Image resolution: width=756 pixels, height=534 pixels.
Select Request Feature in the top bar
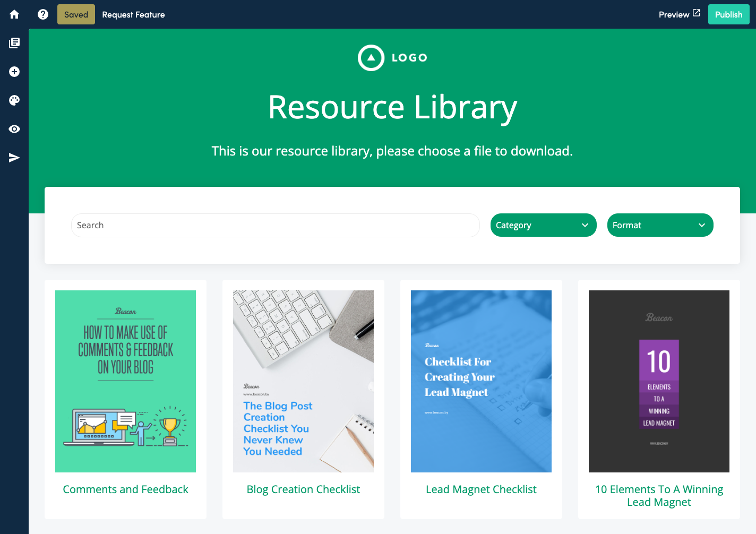[133, 14]
